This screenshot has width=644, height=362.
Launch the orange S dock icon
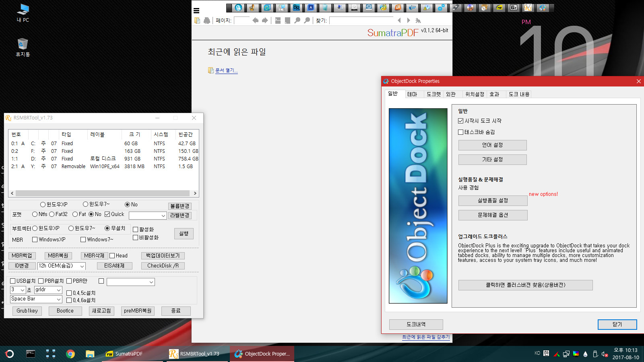click(398, 8)
